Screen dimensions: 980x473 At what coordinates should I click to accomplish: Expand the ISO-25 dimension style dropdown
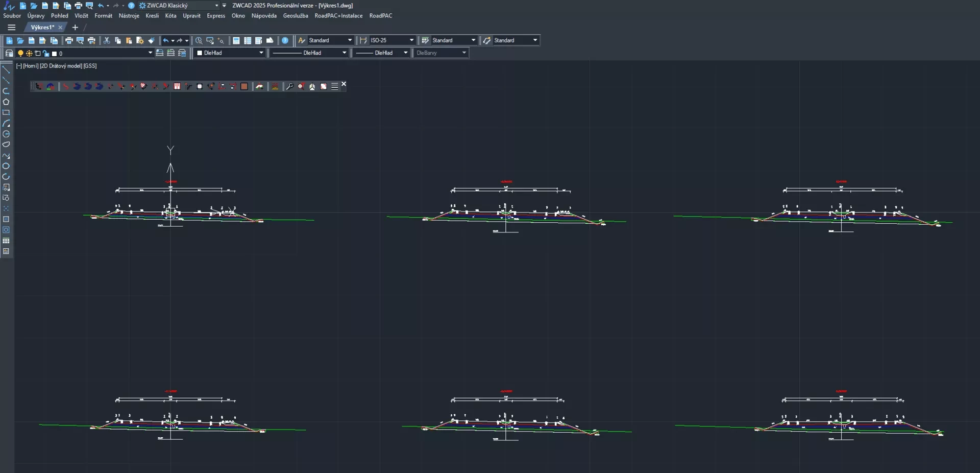pos(411,40)
